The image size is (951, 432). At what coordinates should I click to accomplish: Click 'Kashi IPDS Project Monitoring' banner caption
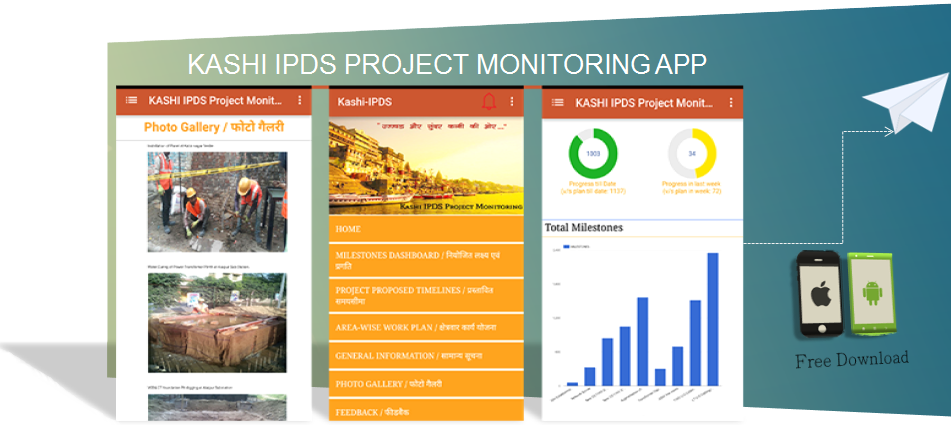pos(461,207)
